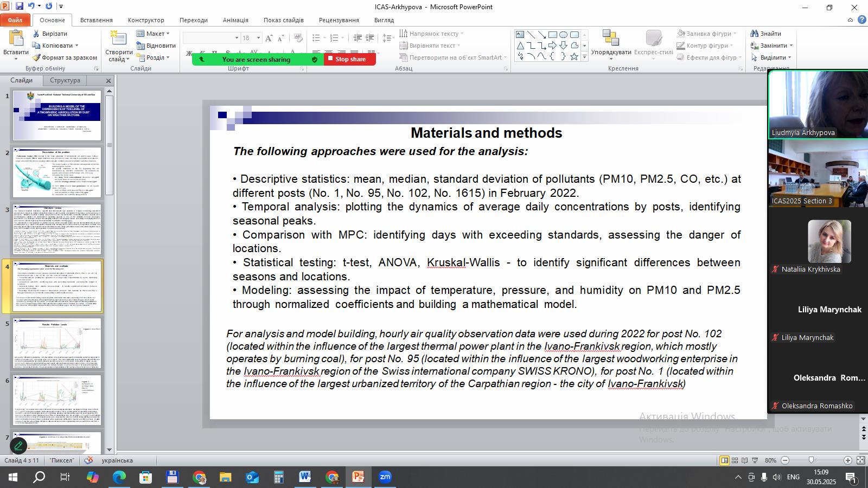This screenshot has width=868, height=488.
Task: Click the Stop share button
Action: 350,59
